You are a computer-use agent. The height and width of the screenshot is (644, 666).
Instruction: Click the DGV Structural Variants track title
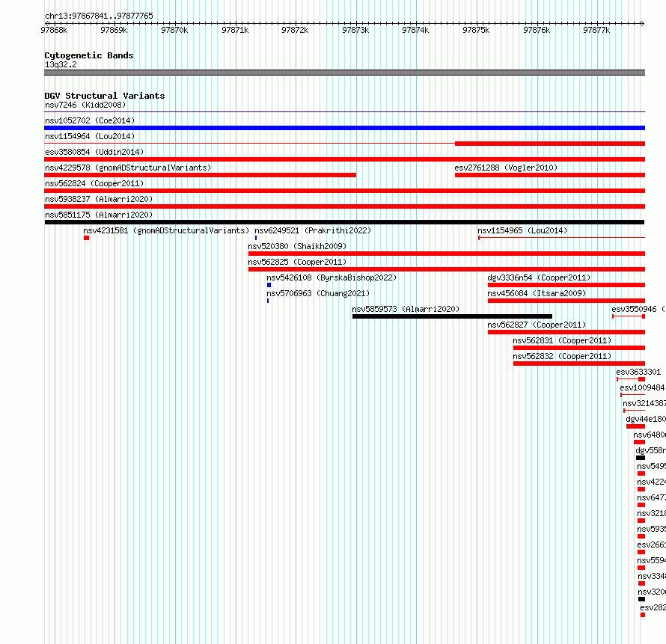pos(105,96)
